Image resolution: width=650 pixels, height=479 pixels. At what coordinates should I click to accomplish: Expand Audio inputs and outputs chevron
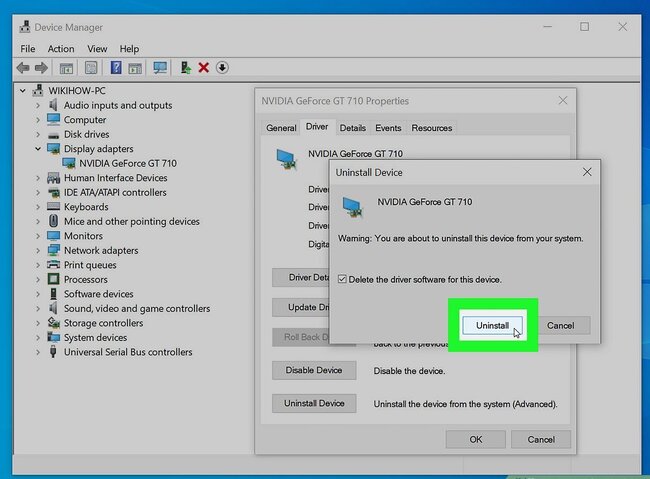[38, 105]
